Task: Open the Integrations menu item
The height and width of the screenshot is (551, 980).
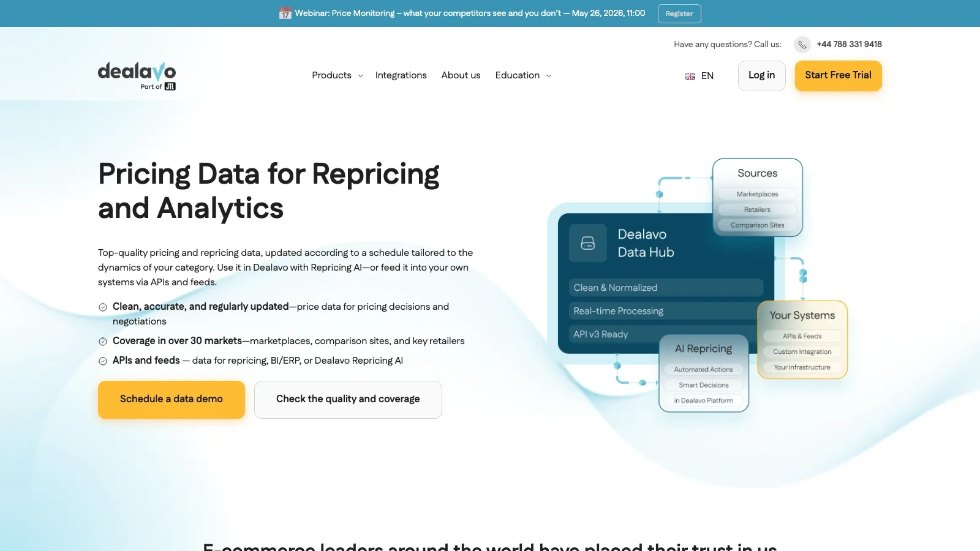Action: pos(401,75)
